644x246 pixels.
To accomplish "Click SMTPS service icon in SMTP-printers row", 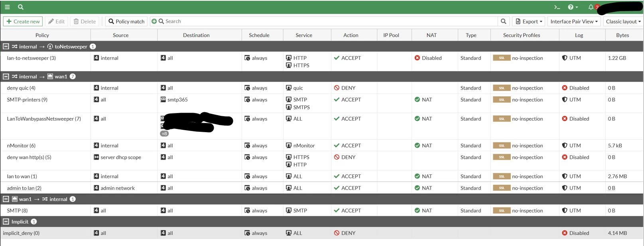I will click(x=289, y=107).
